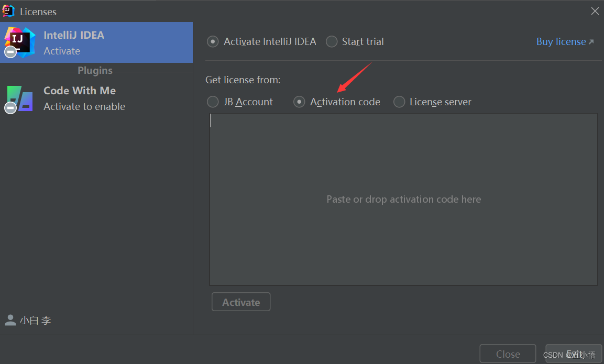This screenshot has height=364, width=604.
Task: Click the Plugins section header
Action: click(x=95, y=71)
